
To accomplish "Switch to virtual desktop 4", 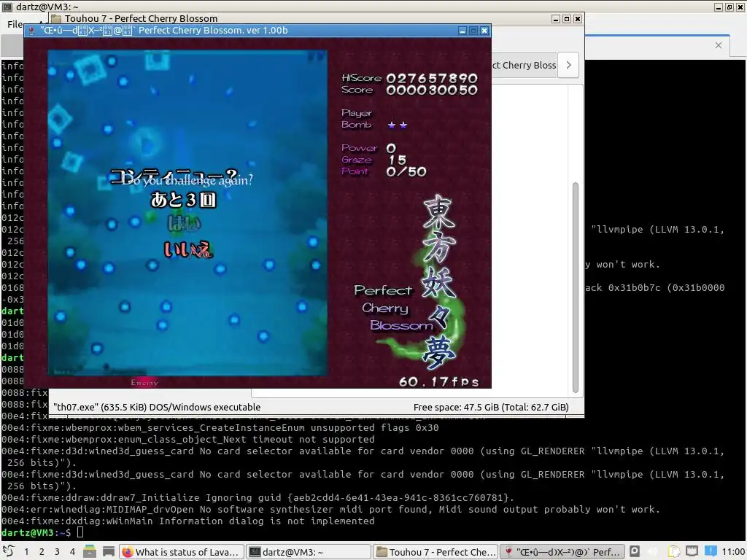I will pos(72,551).
